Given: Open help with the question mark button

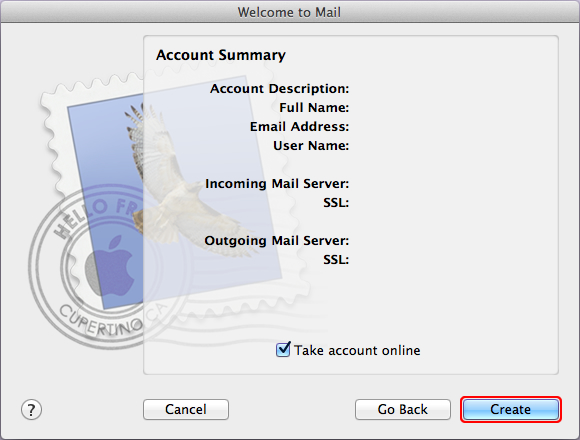Looking at the screenshot, I should (31, 410).
